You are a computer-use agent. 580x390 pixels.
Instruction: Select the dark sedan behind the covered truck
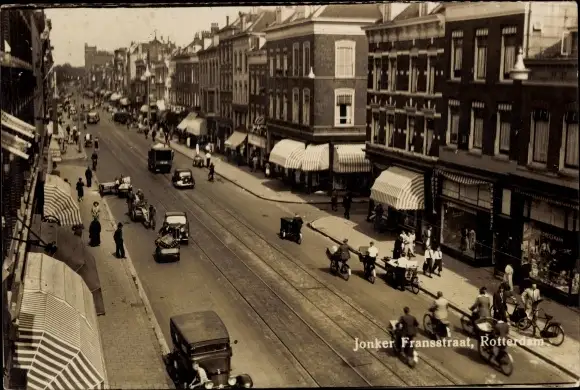pos(183,178)
